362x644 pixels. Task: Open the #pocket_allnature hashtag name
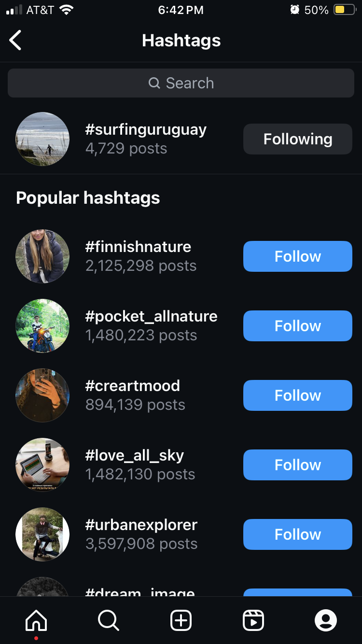coord(151,316)
